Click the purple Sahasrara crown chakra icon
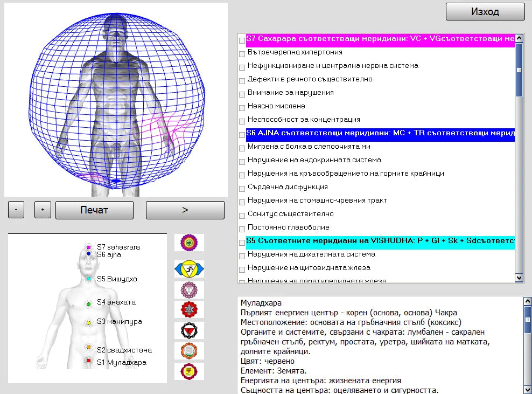Screen dimensions: 532x394 pos(189,243)
